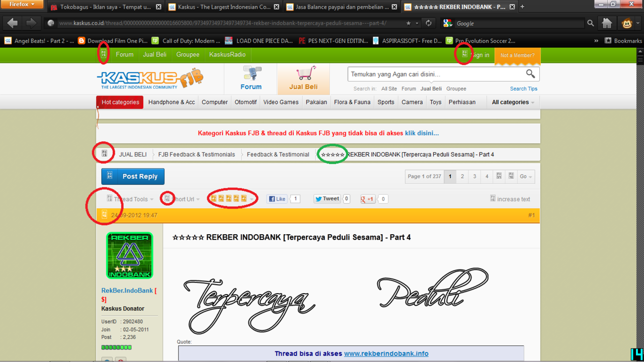644x362 pixels.
Task: Click the Twitter Tweet button
Action: coord(327,199)
